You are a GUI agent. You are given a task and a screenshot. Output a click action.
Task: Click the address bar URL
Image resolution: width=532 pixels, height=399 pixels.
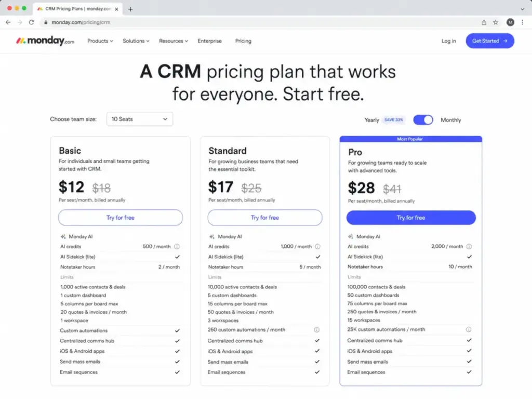(x=81, y=22)
